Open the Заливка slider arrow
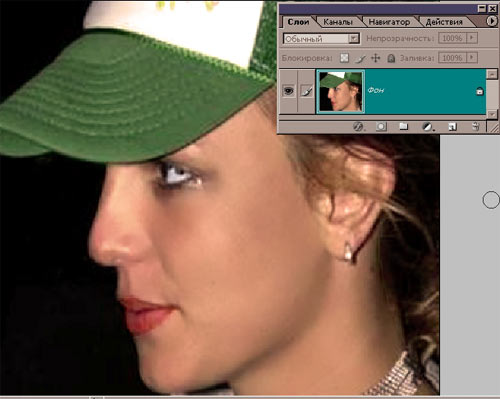 point(472,58)
